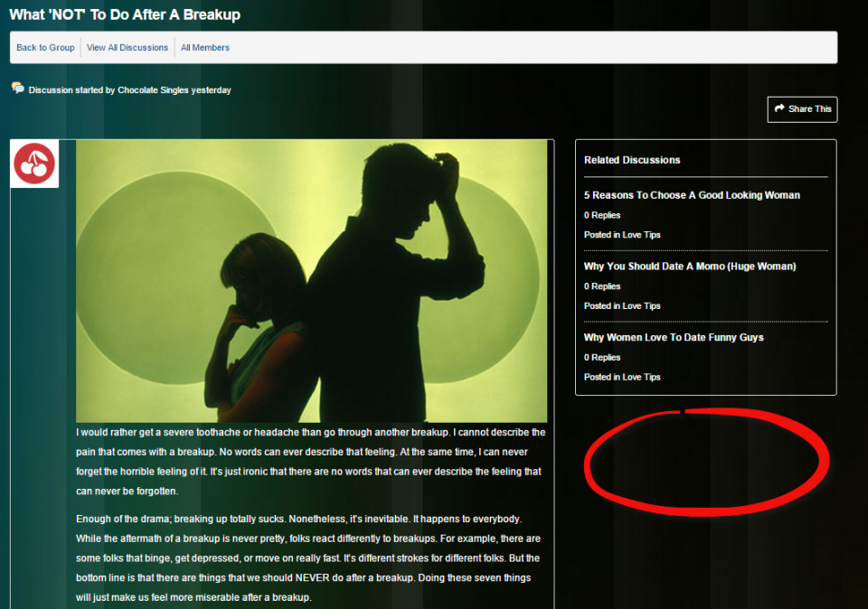Click paragraph beginning 'I would rather get a severe toothache'
The width and height of the screenshot is (868, 609).
point(311,462)
